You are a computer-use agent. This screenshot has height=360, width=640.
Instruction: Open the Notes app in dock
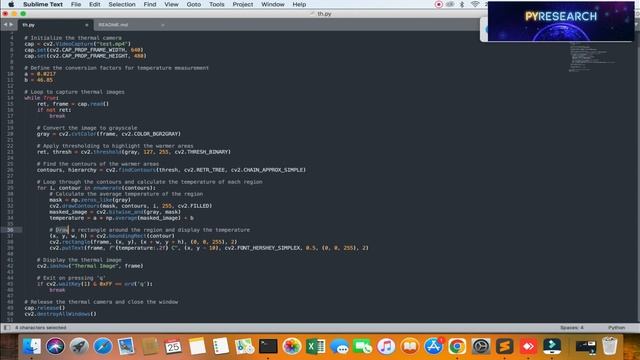point(197,347)
